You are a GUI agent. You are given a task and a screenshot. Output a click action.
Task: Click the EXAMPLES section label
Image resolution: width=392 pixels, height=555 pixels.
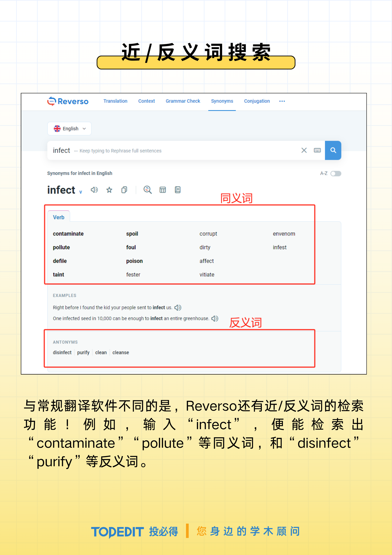click(x=64, y=295)
